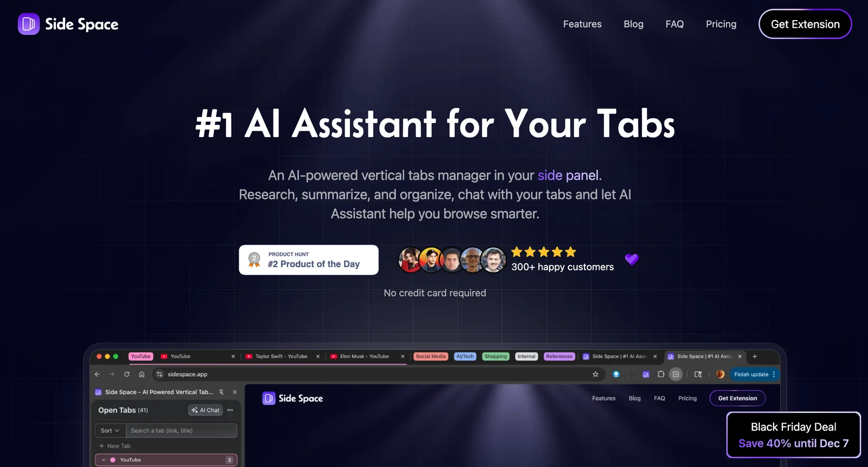
Task: Open the browser extensions puzzle icon
Action: pyautogui.click(x=661, y=374)
